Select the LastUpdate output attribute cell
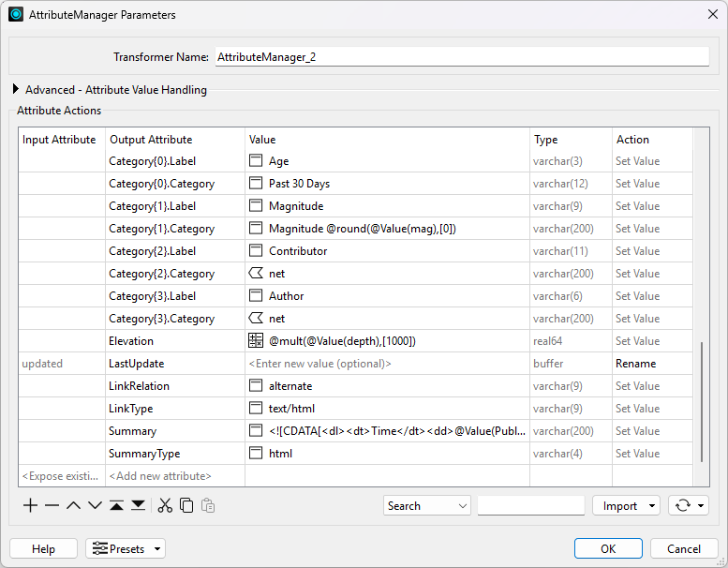This screenshot has width=728, height=568. 175,363
